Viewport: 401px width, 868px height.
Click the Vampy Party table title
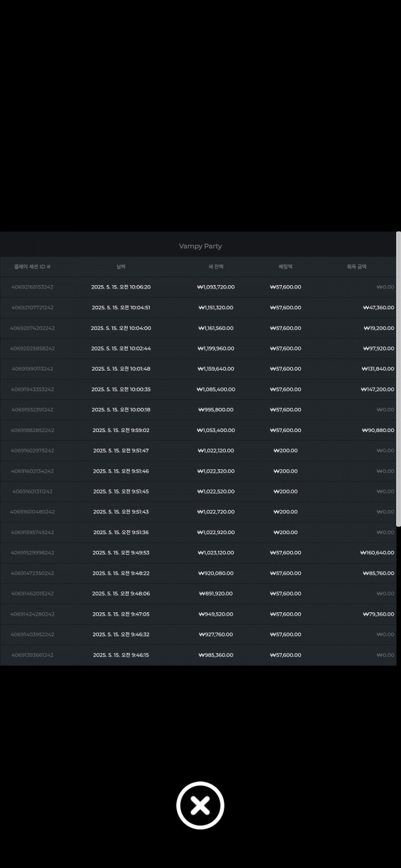(200, 246)
